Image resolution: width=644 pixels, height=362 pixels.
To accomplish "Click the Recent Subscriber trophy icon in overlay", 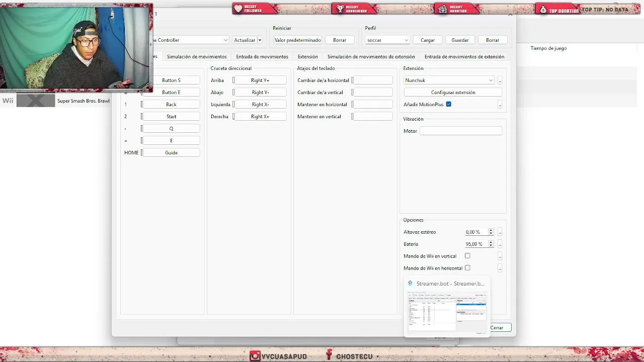I will [340, 9].
